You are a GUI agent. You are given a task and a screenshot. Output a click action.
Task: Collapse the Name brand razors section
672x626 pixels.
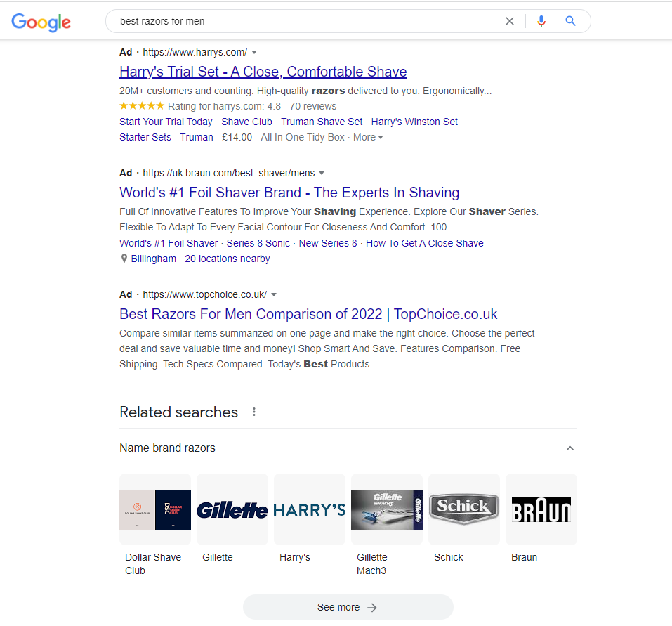(x=570, y=448)
